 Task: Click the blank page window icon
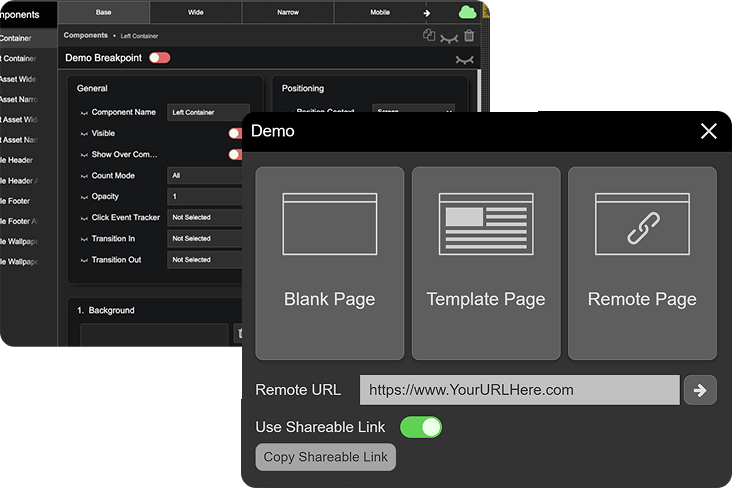pos(330,224)
